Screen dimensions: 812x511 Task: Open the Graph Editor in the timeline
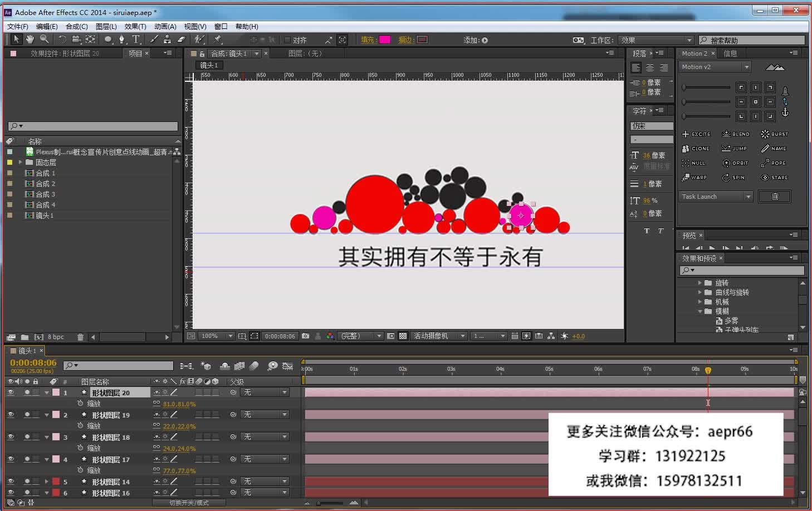(288, 366)
